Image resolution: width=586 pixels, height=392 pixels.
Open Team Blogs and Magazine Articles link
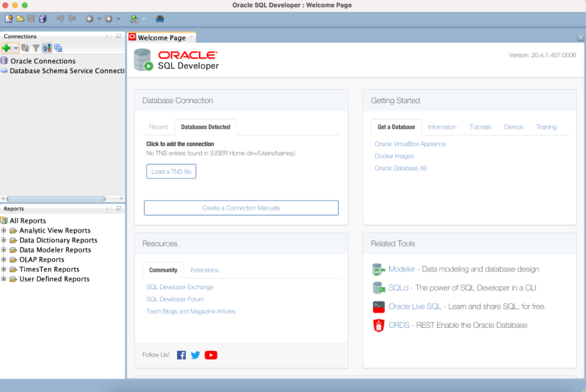point(191,311)
